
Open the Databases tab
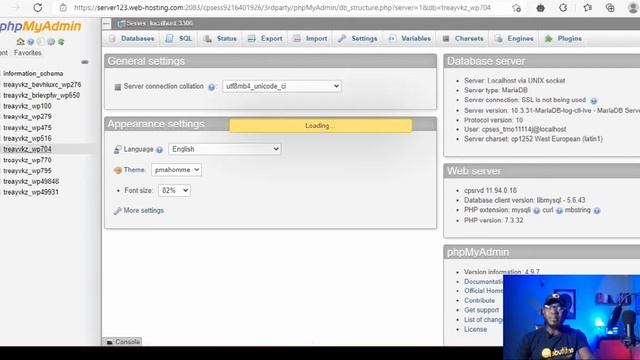point(132,38)
